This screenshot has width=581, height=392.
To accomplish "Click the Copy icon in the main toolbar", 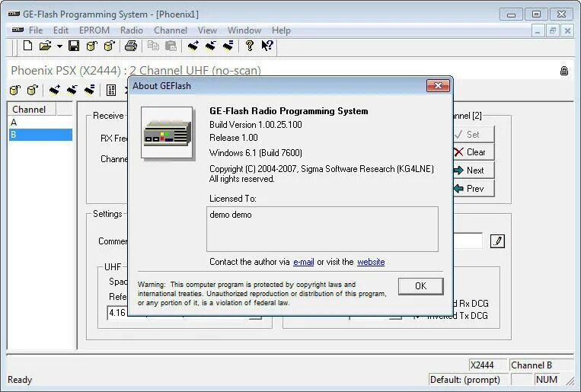I will tap(153, 46).
